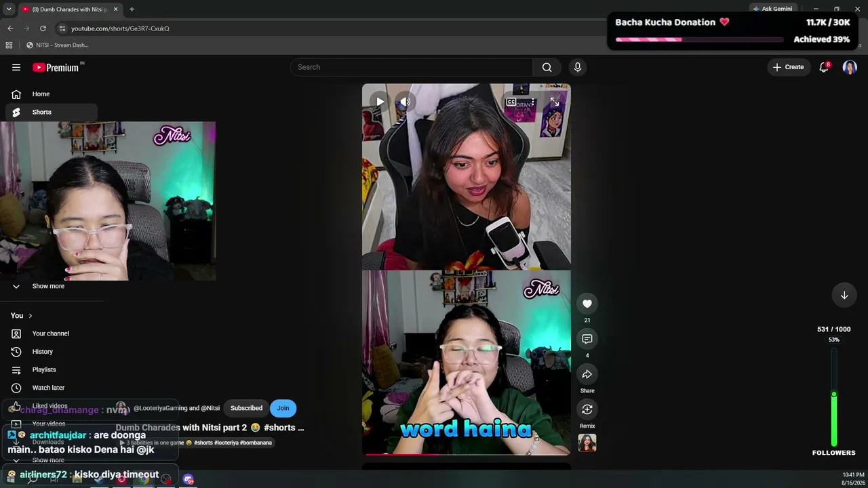Select the Dumb Charades YouTube tab

(x=69, y=9)
